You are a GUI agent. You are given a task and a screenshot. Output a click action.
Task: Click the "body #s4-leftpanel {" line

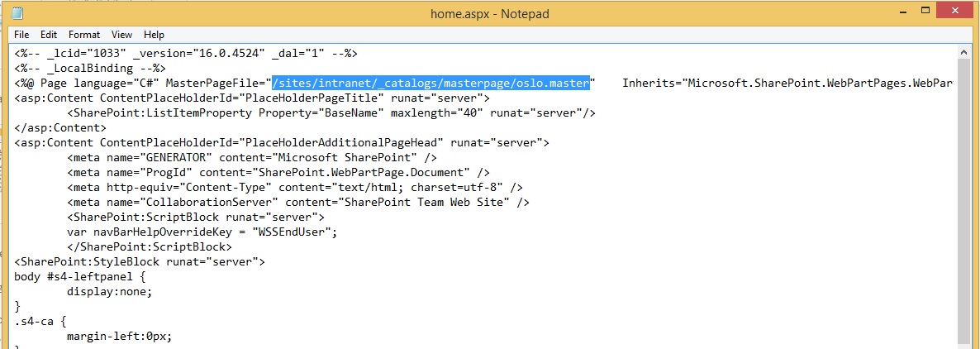80,277
